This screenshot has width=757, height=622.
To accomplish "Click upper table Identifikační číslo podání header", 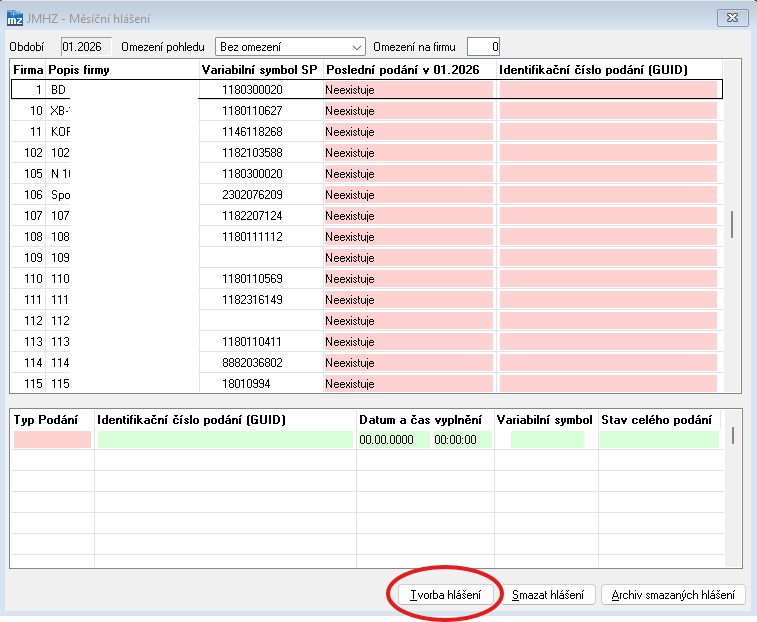I will pyautogui.click(x=593, y=70).
